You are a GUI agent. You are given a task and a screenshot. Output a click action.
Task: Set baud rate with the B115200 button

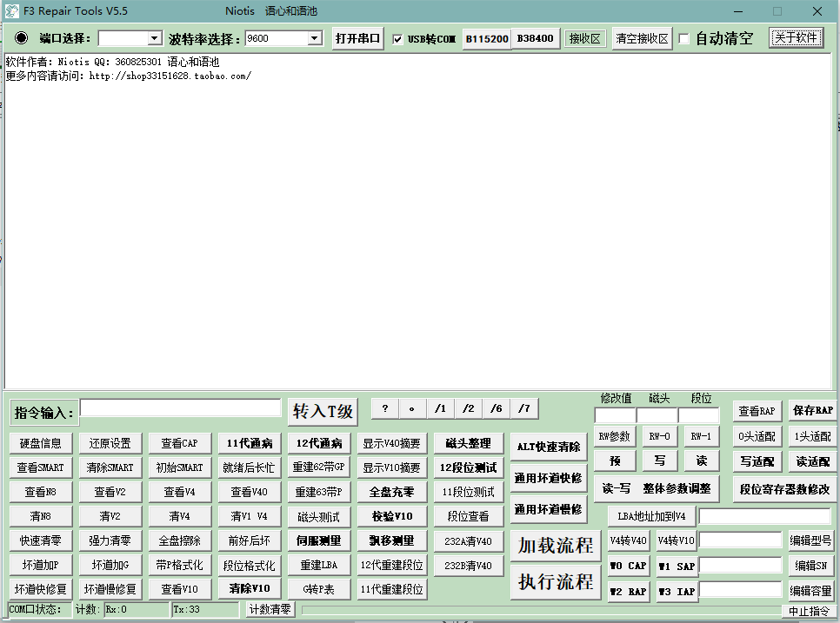[486, 38]
